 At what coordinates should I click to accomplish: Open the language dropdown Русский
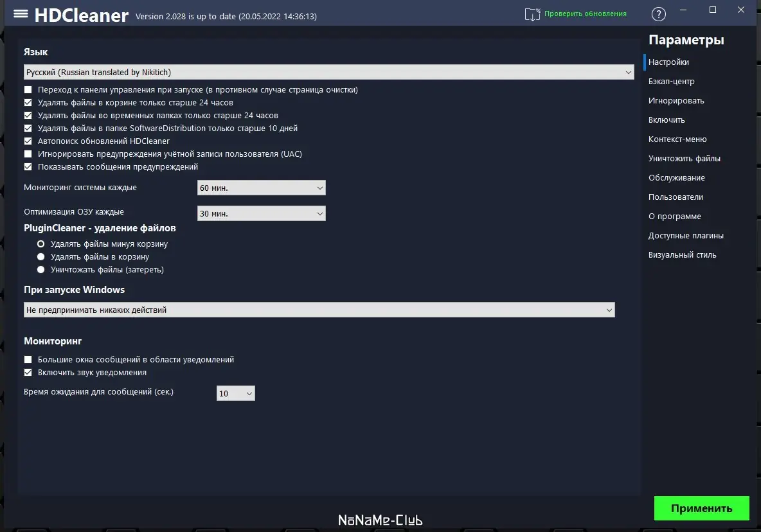pos(328,72)
